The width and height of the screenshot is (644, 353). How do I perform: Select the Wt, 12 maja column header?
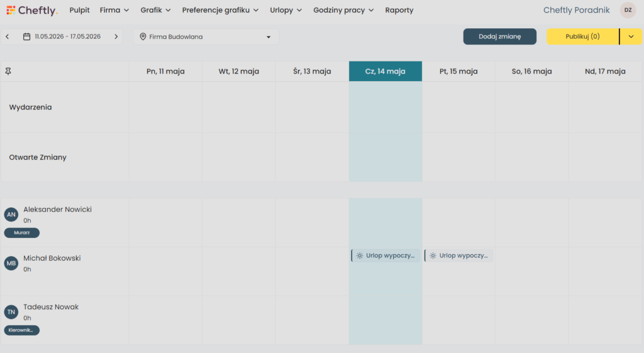click(x=238, y=72)
